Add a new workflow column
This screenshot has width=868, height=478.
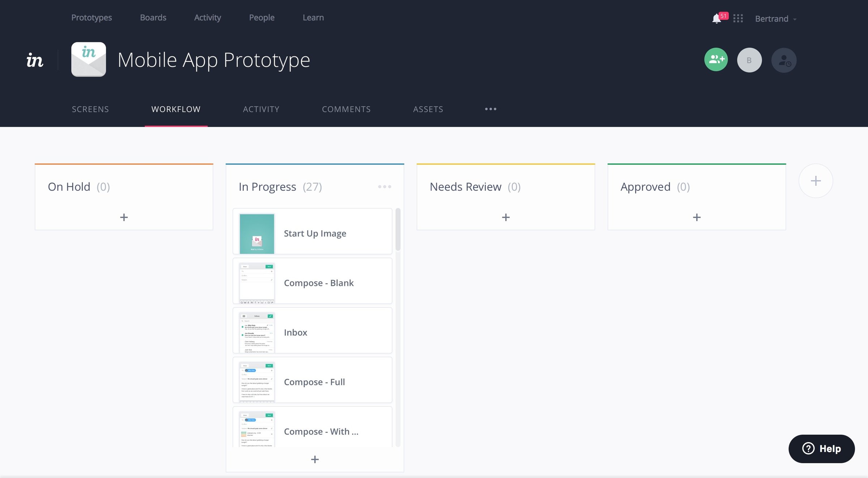tap(816, 181)
